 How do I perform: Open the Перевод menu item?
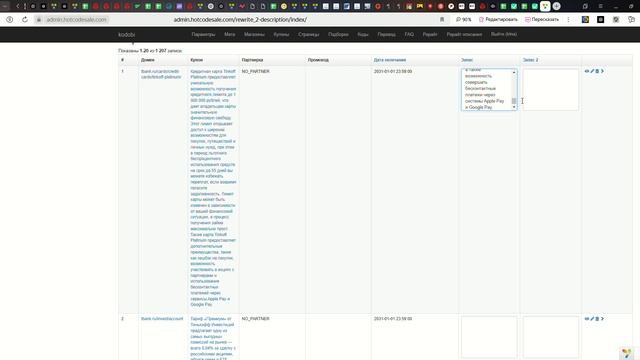387,35
